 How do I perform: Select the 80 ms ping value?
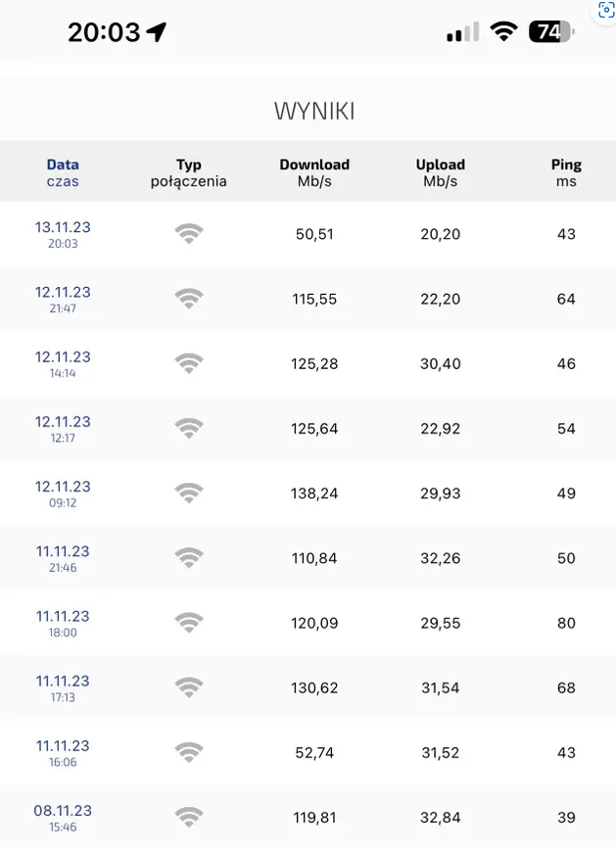[566, 623]
